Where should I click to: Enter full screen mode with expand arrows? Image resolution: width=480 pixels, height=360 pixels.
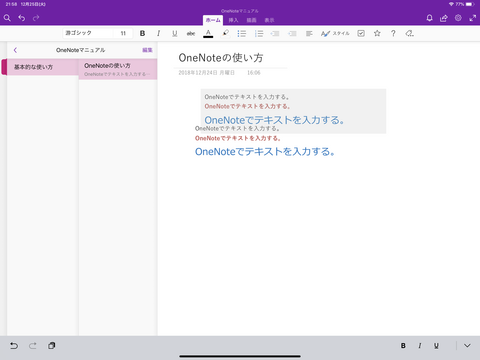[473, 18]
